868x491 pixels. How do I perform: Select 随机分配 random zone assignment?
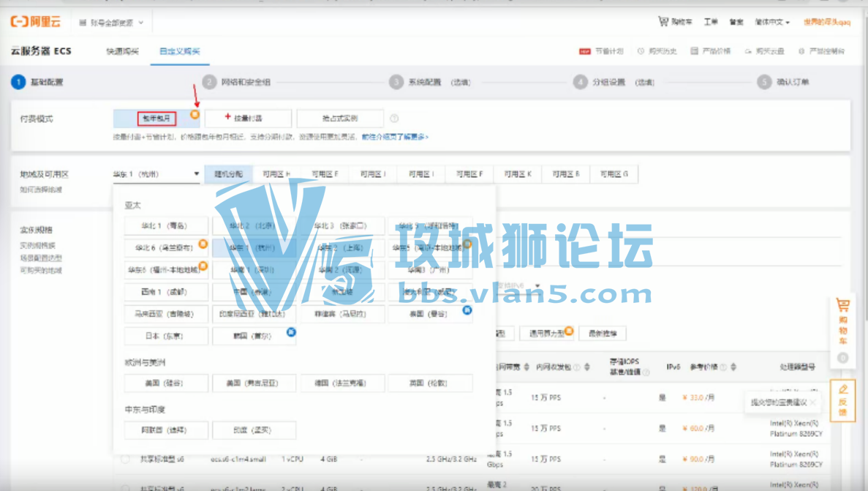[x=228, y=174]
